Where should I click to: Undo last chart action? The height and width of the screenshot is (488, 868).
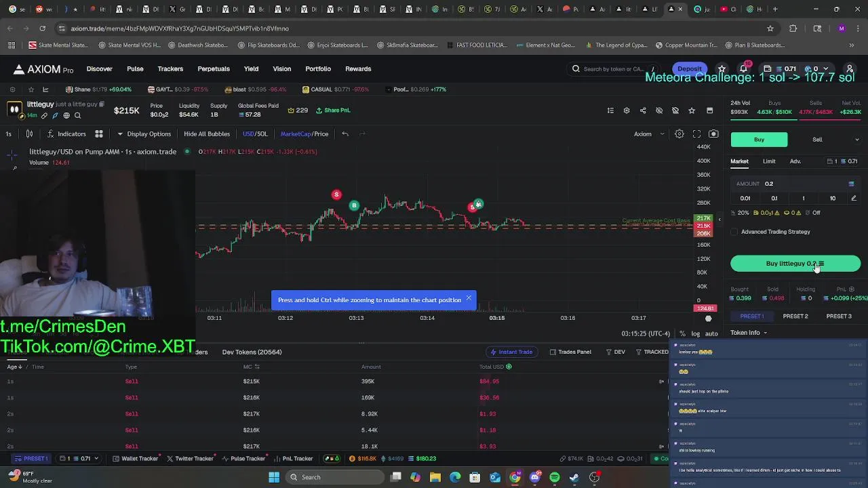345,134
